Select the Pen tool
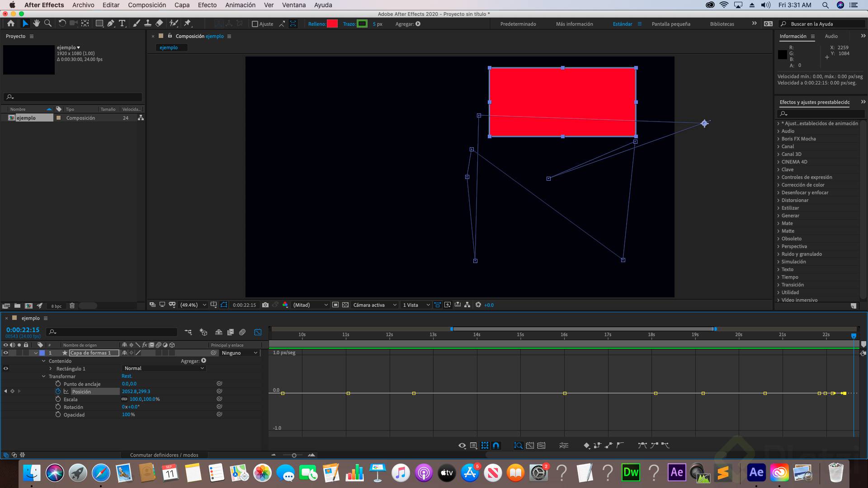 point(111,23)
